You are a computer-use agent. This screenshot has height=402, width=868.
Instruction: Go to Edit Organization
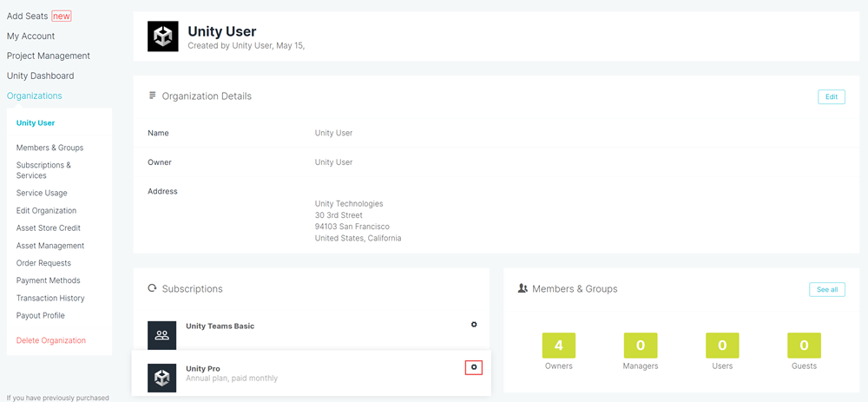[x=47, y=210]
